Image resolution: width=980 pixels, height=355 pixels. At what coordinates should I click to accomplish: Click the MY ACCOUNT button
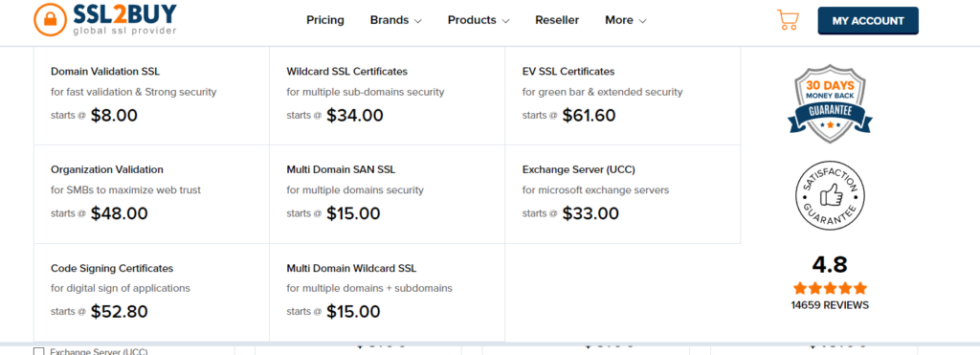pyautogui.click(x=868, y=21)
